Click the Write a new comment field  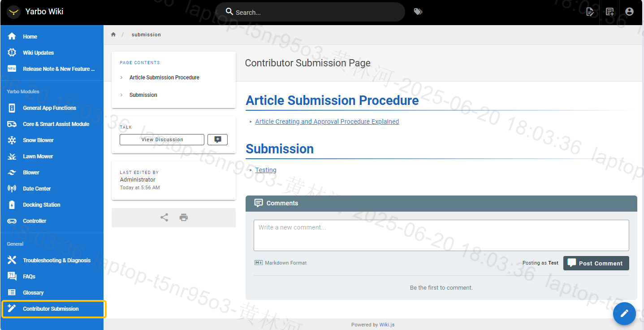coord(441,235)
